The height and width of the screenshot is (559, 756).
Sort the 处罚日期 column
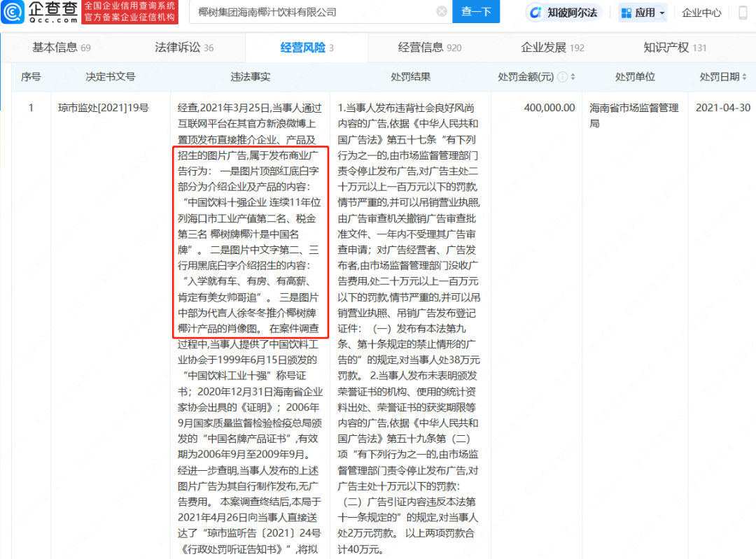[x=744, y=77]
